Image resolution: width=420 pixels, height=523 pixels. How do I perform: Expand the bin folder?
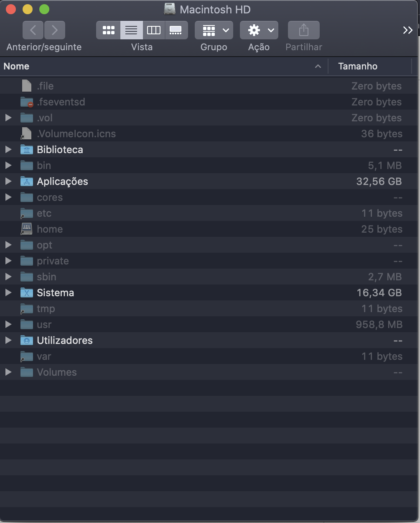(x=8, y=165)
